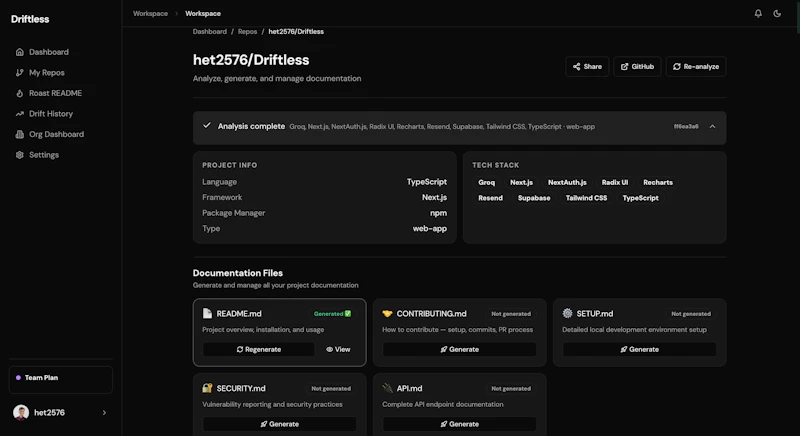This screenshot has width=800, height=436.
Task: Open the repo on GitHub
Action: tap(637, 66)
